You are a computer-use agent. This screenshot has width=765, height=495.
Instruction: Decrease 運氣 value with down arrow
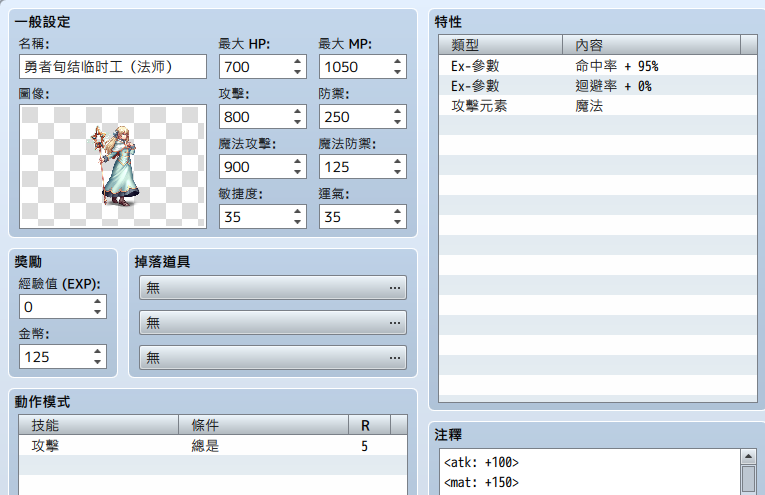398,222
